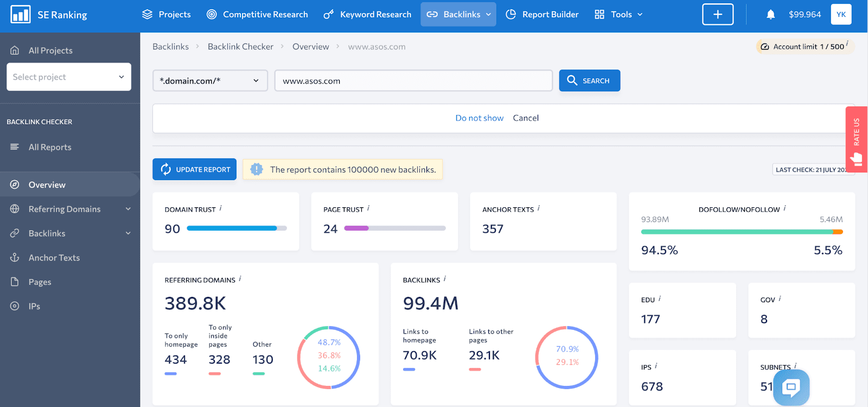This screenshot has height=407, width=868.
Task: Click the Backlinks breadcrumb link
Action: [x=170, y=47]
